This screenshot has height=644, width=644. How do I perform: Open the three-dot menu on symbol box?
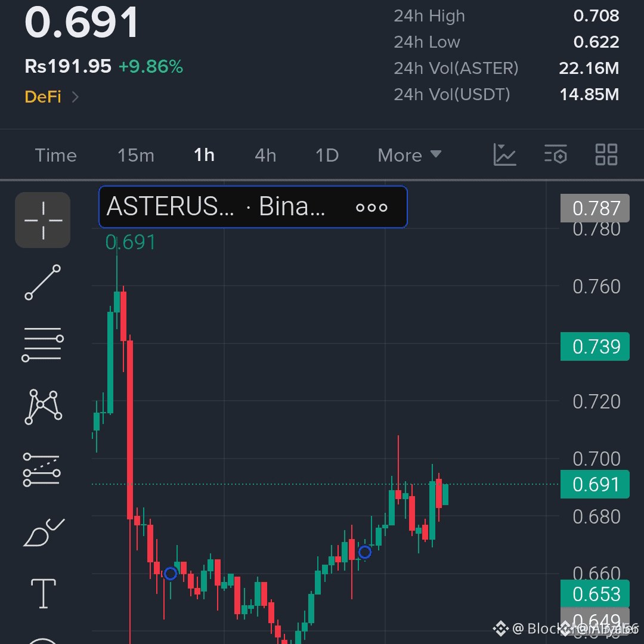[371, 208]
